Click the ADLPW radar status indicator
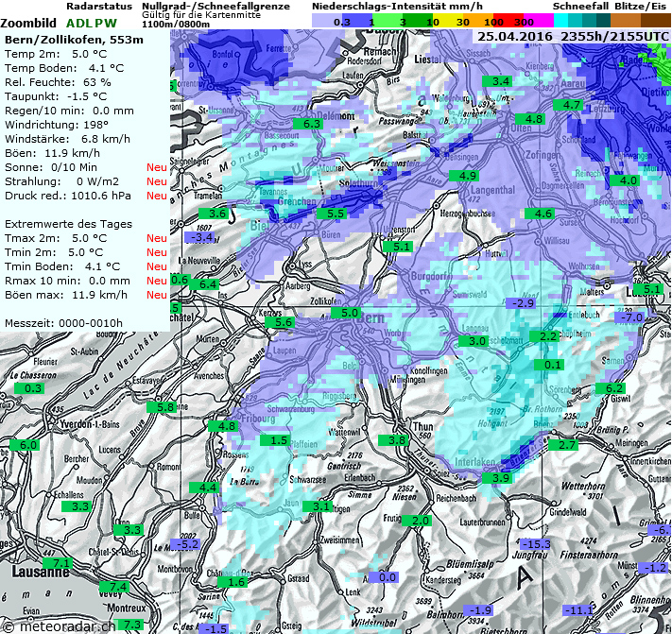672x634 pixels. (x=92, y=23)
